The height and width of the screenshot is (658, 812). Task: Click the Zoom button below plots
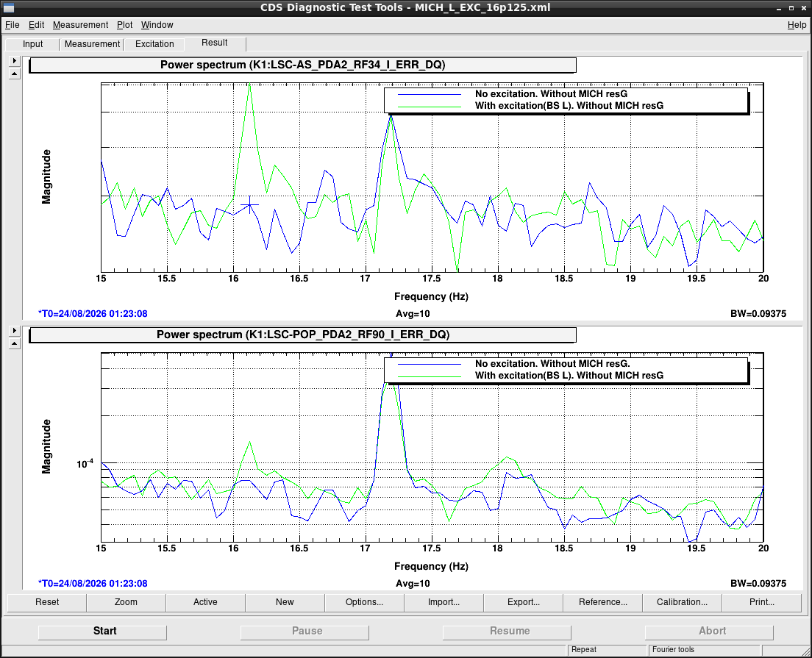coord(126,602)
